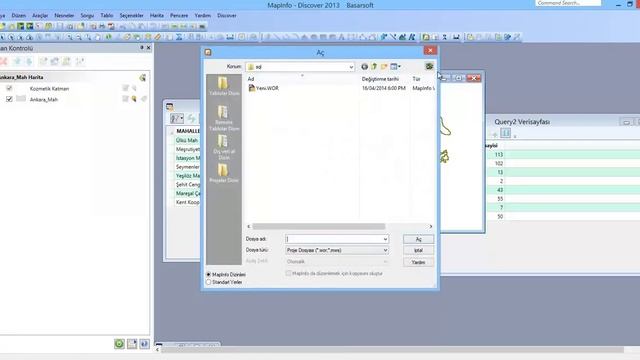Viewport: 640px width, 360px height.
Task: Create a new folder in the dialog
Action: click(384, 67)
